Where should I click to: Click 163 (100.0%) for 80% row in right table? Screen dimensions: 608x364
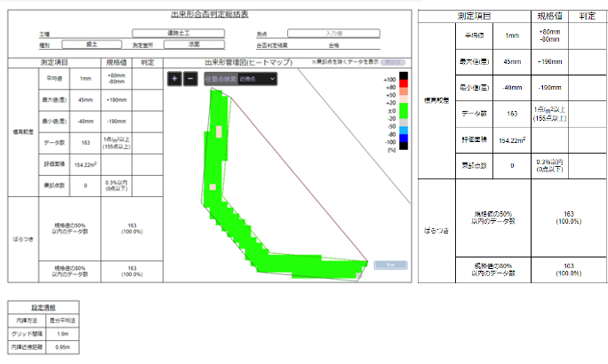(569, 270)
